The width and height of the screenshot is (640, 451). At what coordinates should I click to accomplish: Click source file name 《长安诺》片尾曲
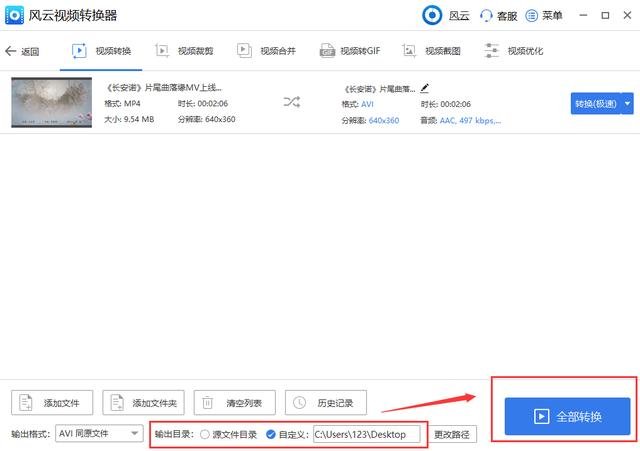click(164, 87)
